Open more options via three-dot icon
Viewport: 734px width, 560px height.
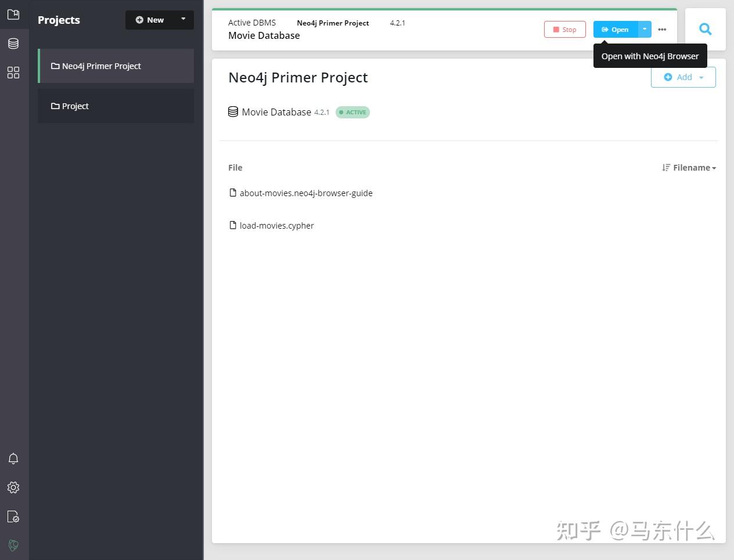[662, 29]
